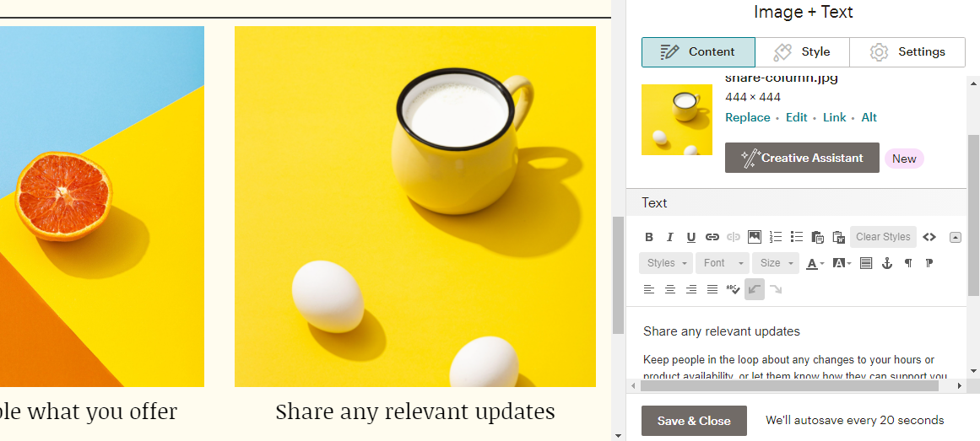Click the Replace image link
The height and width of the screenshot is (441, 980).
(x=748, y=117)
